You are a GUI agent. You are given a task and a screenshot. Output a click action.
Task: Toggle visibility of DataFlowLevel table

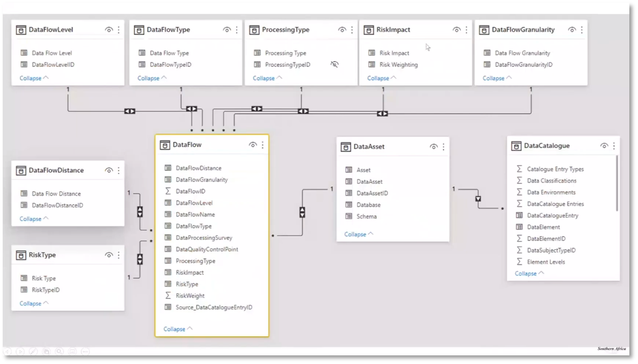tap(109, 30)
